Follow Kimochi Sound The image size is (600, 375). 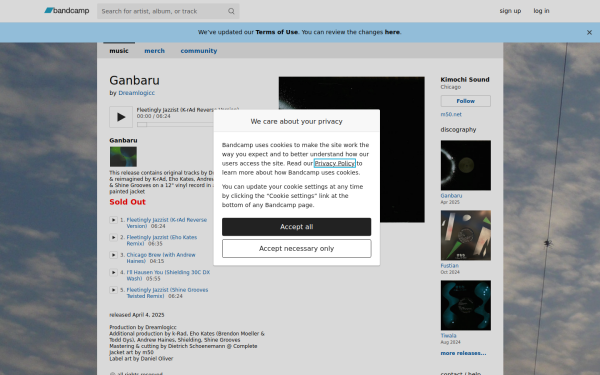466,101
